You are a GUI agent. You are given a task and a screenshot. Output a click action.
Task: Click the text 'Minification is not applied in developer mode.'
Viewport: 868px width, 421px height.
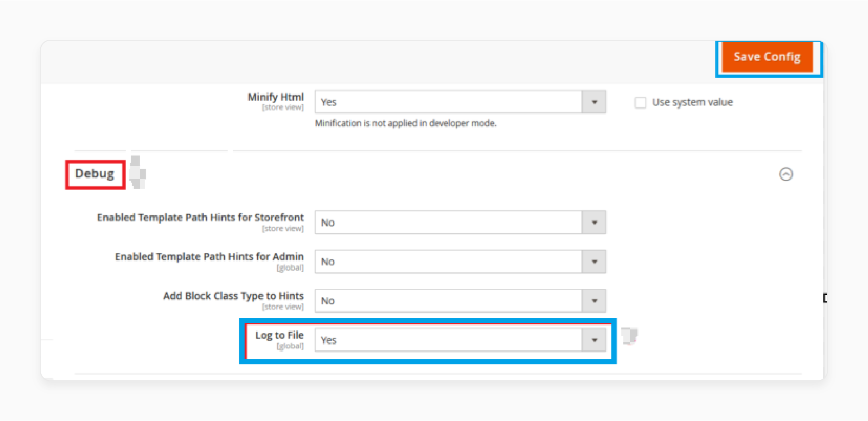(x=405, y=123)
